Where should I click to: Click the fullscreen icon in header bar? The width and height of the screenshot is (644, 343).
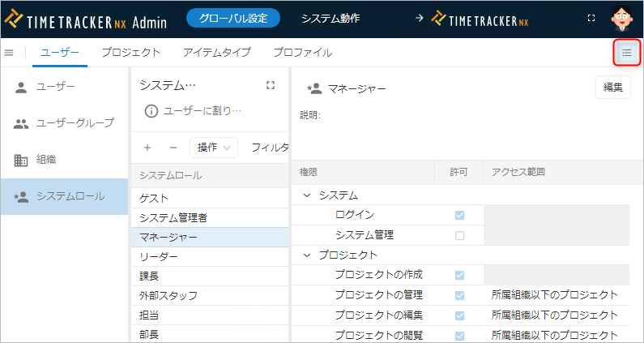click(591, 18)
